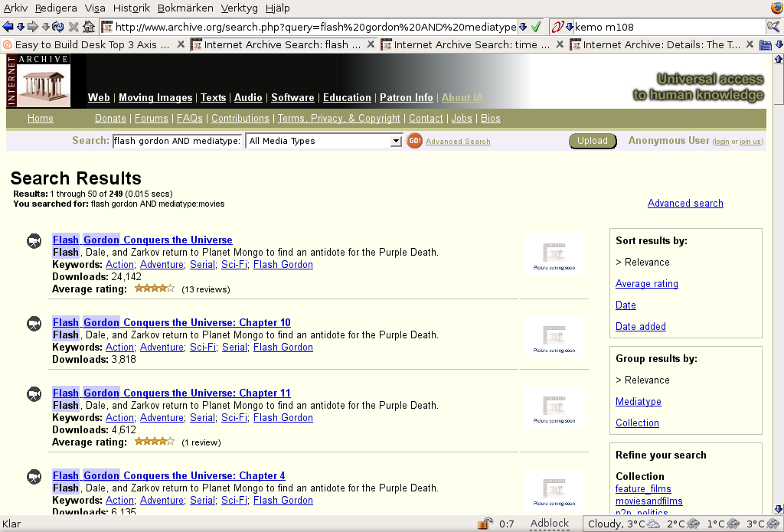
Task: Click the orange GO! search button
Action: (414, 141)
